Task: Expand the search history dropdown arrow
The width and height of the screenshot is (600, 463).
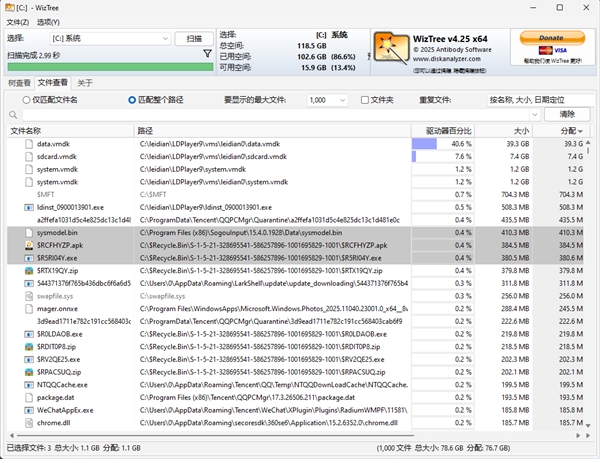Action: (535, 114)
